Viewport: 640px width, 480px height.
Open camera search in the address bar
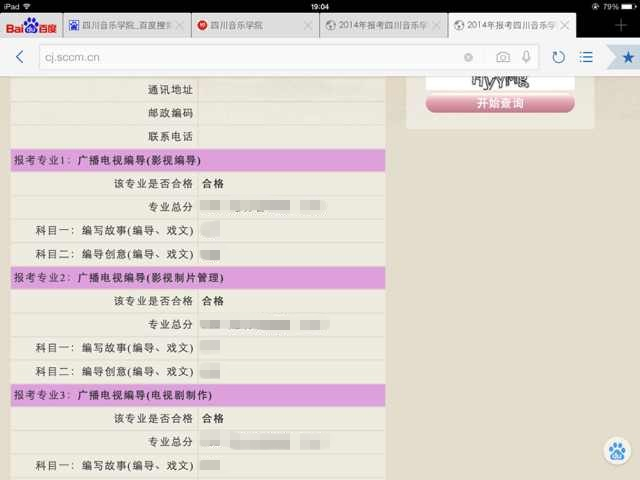(503, 57)
